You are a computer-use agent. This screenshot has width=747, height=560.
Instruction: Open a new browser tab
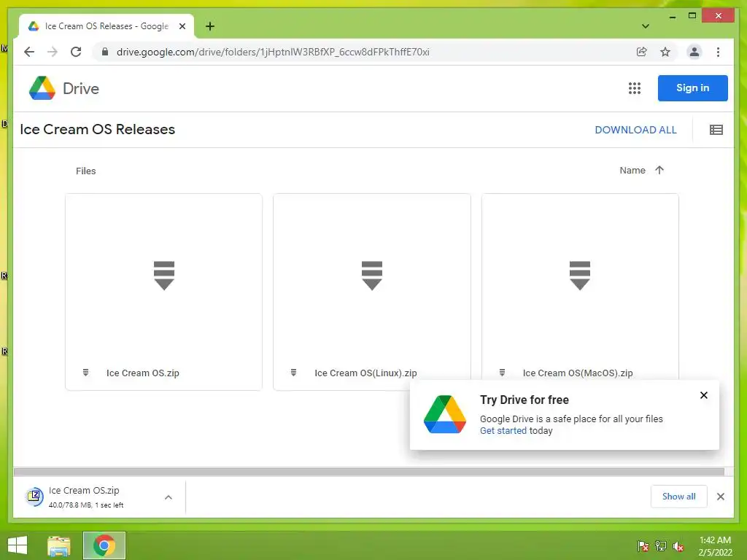pyautogui.click(x=209, y=26)
